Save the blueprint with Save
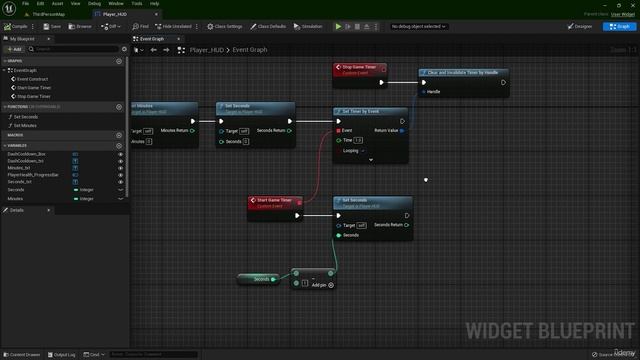The image size is (640, 360). coord(52,27)
